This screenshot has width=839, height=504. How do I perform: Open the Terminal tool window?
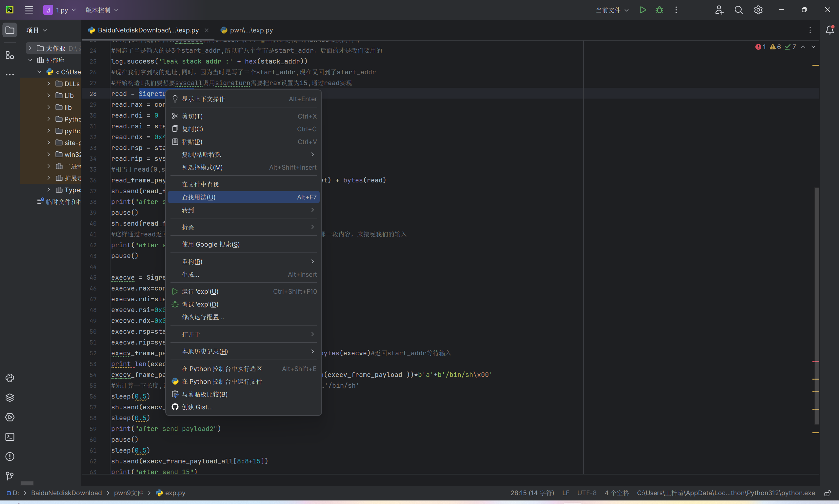point(10,437)
